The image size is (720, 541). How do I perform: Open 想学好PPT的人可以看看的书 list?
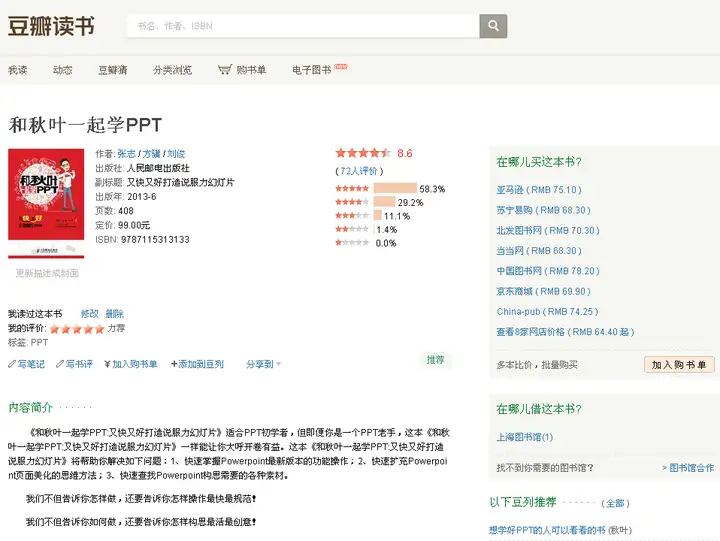tap(547, 530)
